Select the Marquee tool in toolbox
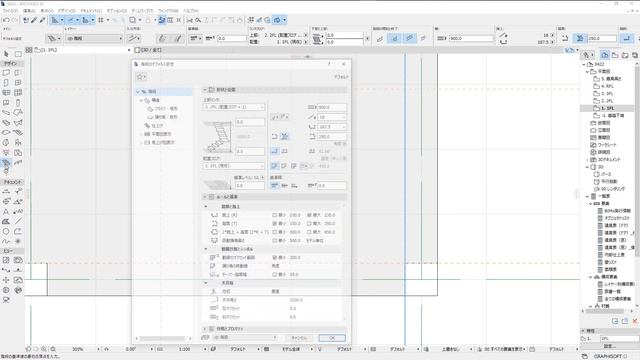This screenshot has width=640, height=360. (18, 54)
